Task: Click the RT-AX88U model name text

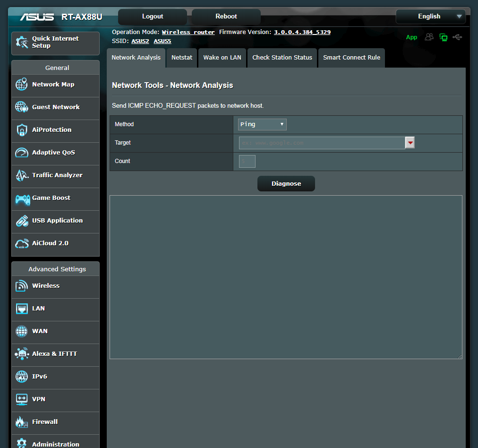Action: [82, 17]
